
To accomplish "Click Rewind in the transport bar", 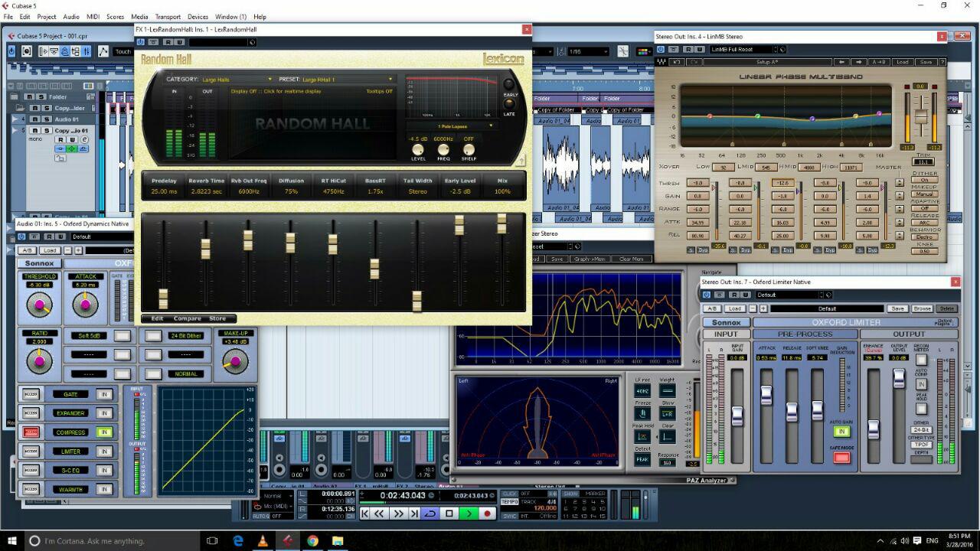I will [379, 514].
